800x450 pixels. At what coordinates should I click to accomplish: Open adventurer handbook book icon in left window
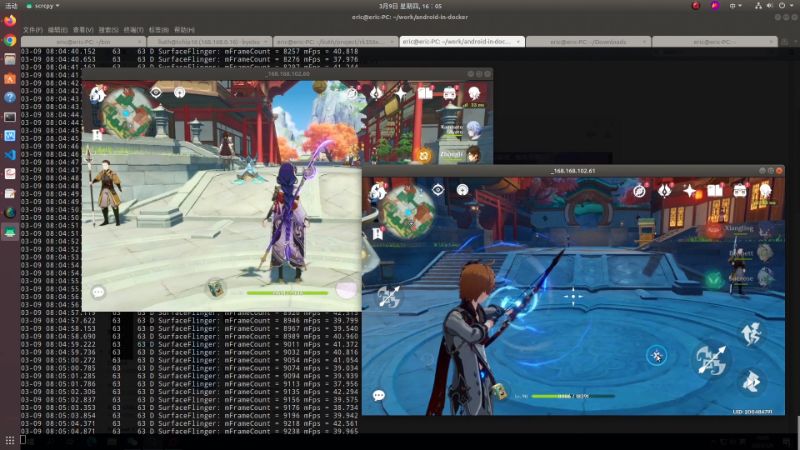[425, 93]
